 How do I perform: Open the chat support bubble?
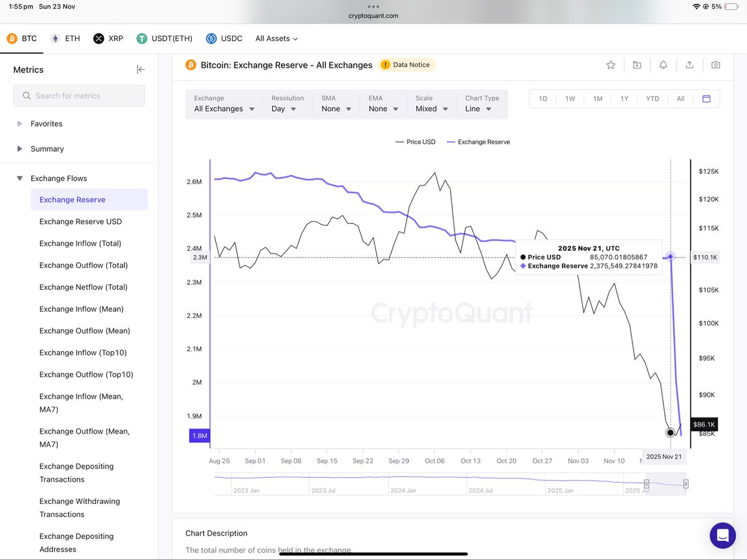[723, 535]
